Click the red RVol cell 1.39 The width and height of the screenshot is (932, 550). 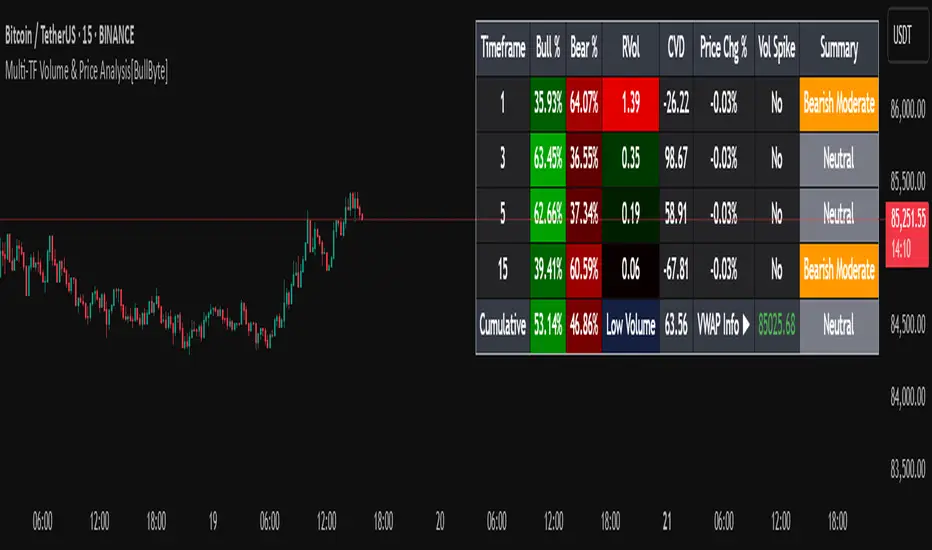click(631, 104)
